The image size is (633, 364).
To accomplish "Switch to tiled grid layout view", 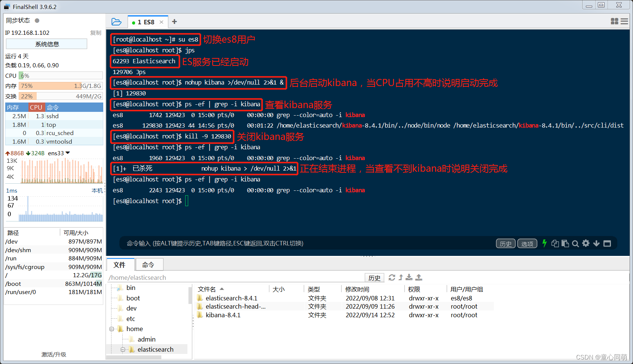I will pyautogui.click(x=614, y=21).
